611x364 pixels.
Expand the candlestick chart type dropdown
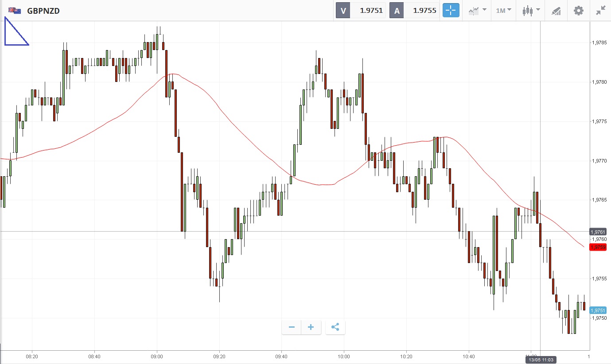click(531, 11)
